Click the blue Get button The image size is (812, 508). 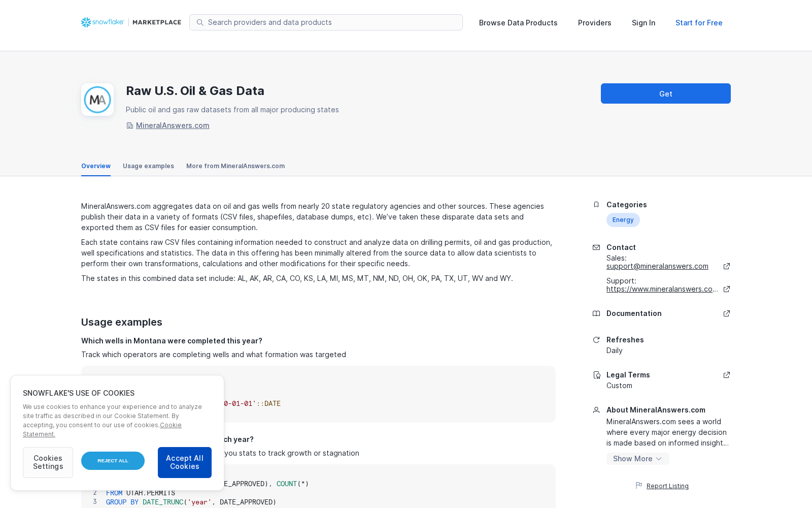click(666, 93)
